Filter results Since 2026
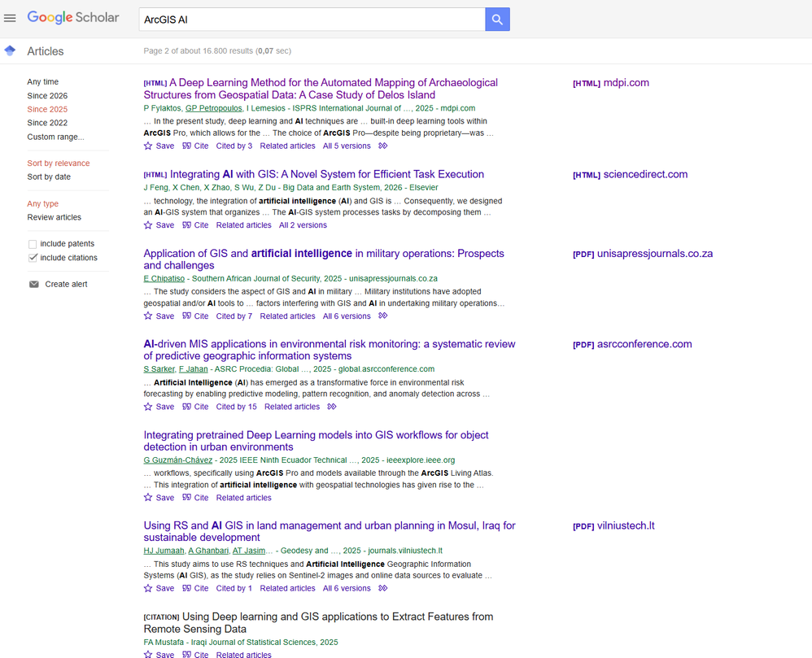Image resolution: width=812 pixels, height=658 pixels. tap(47, 96)
